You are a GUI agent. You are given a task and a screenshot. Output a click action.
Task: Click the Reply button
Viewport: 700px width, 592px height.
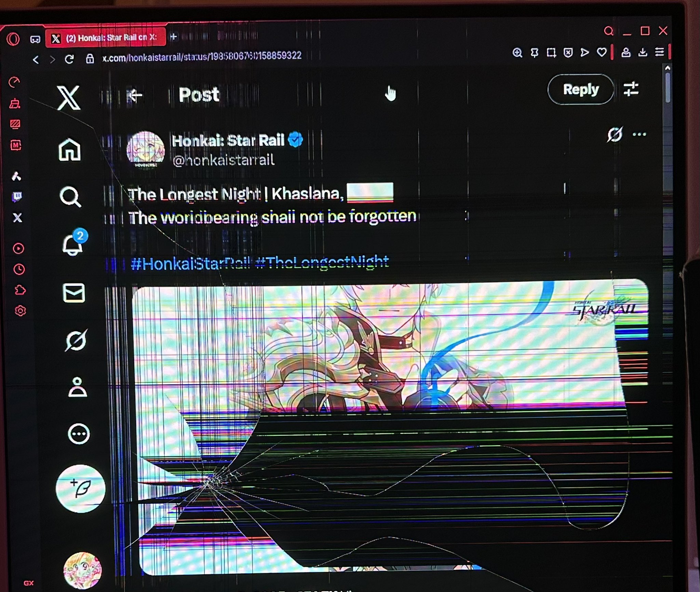tap(580, 90)
